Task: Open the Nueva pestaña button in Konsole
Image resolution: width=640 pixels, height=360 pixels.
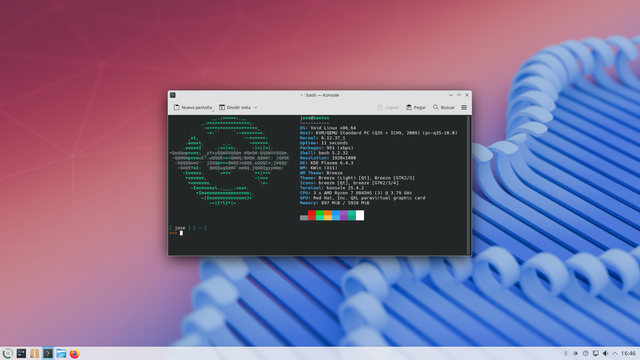Action: pyautogui.click(x=193, y=107)
